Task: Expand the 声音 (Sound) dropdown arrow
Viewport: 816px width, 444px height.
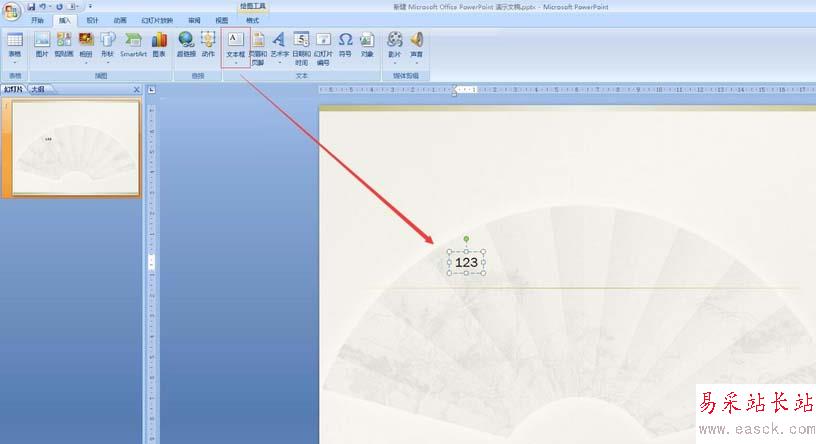Action: 416,63
